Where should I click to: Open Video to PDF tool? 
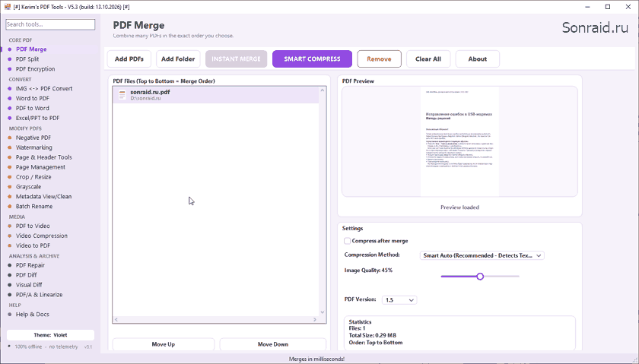pos(33,245)
